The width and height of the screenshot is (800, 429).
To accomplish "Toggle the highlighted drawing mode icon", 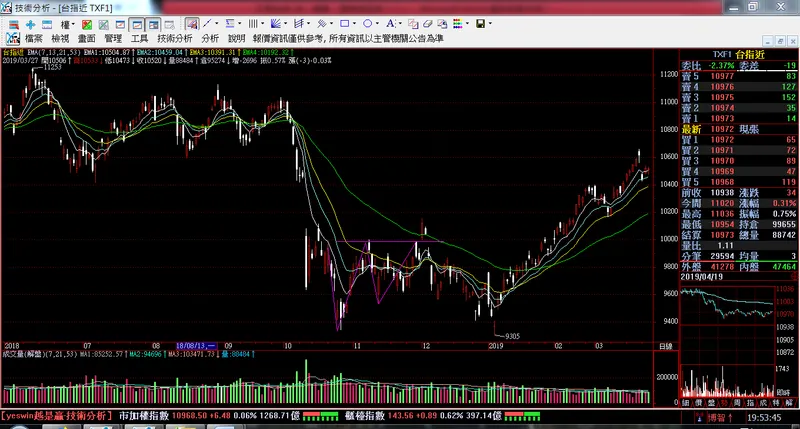I will 192,24.
